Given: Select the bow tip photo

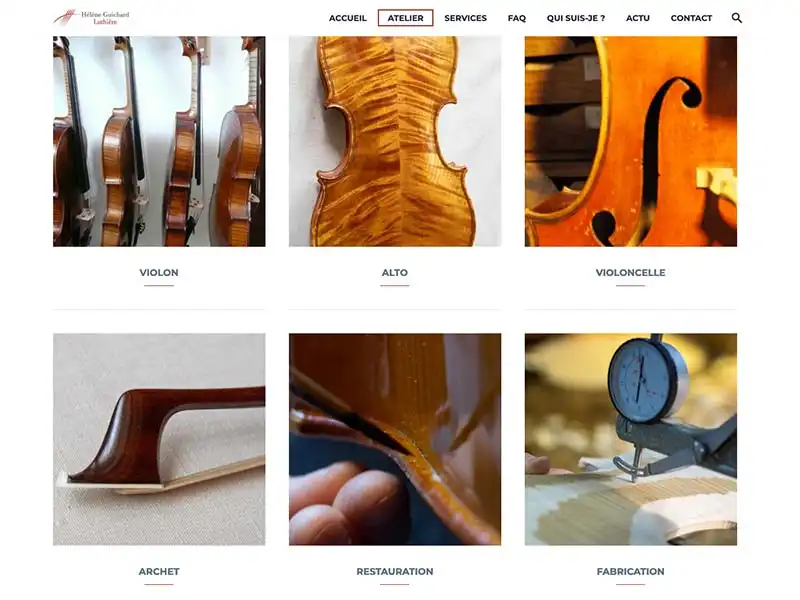Looking at the screenshot, I should [x=159, y=439].
